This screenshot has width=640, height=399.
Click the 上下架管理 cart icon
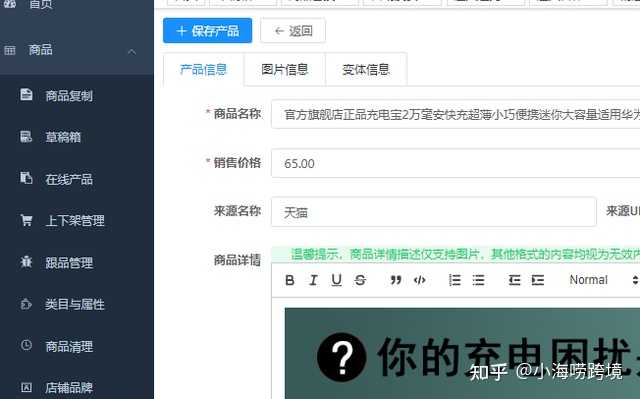26,220
